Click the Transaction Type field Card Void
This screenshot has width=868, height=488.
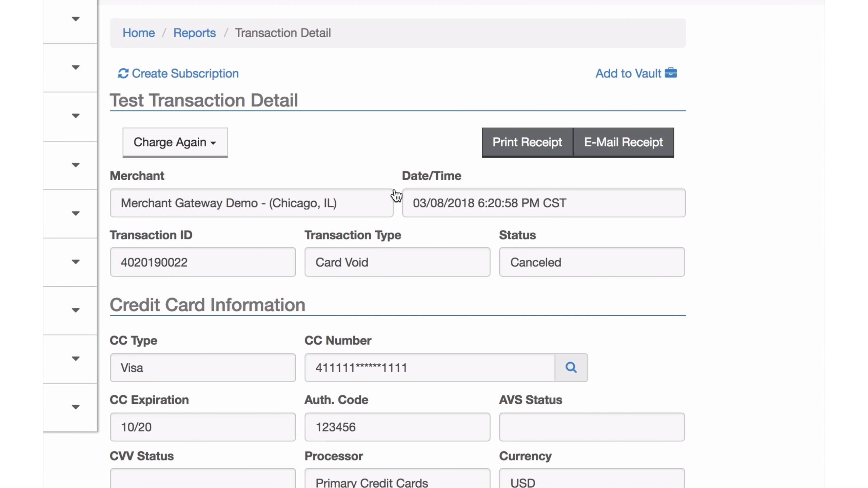(397, 262)
